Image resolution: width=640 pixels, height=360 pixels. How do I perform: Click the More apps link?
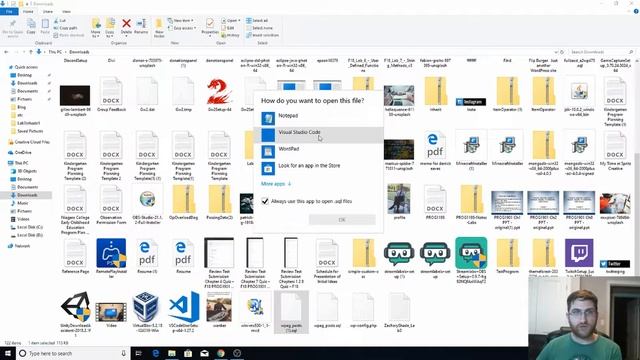(276, 184)
